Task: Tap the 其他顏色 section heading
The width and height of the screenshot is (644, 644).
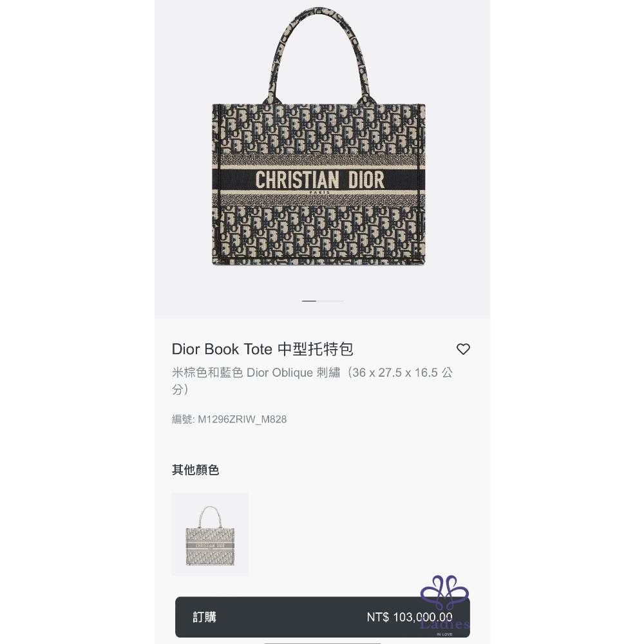Action: click(x=195, y=470)
